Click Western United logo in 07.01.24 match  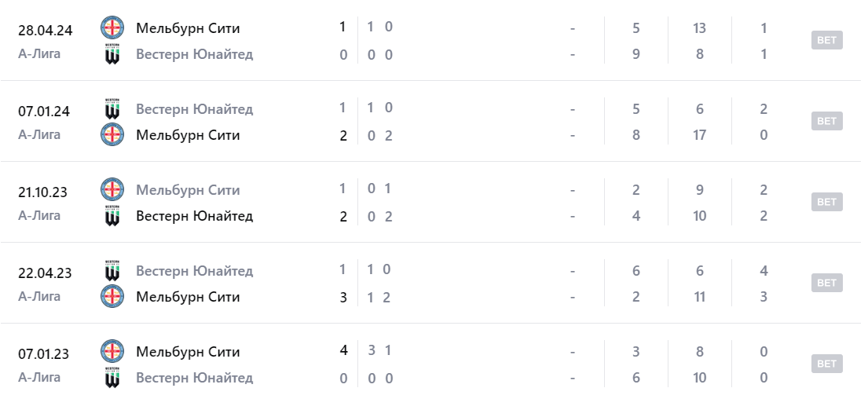(x=112, y=109)
